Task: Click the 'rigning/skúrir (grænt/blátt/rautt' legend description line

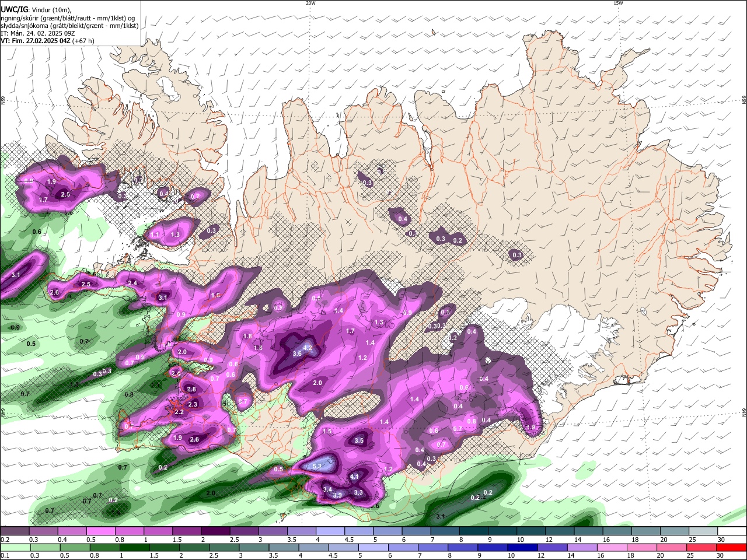Action: coord(68,18)
